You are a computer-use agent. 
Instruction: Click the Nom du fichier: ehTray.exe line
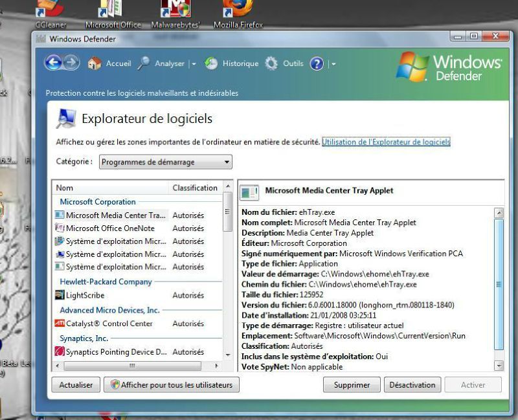point(288,212)
